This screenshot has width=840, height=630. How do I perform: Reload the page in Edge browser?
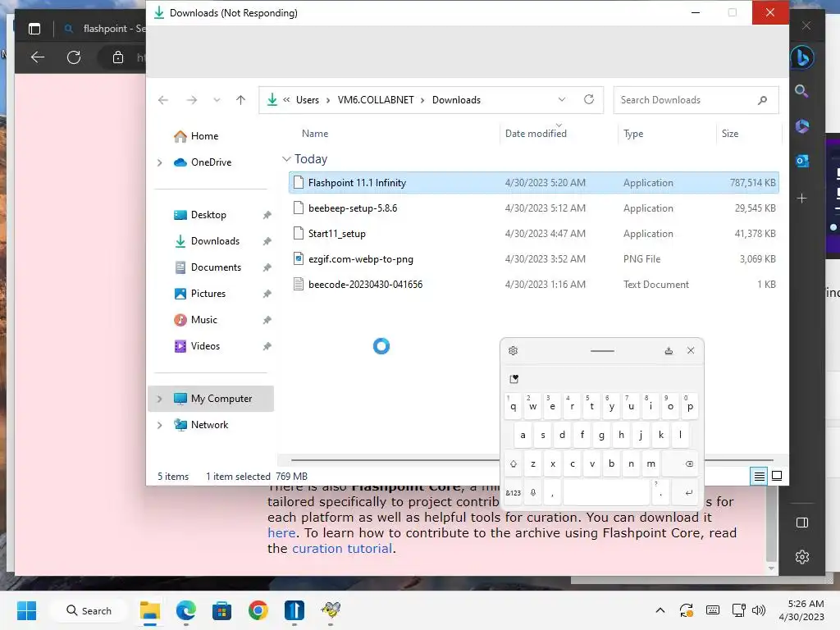point(74,57)
